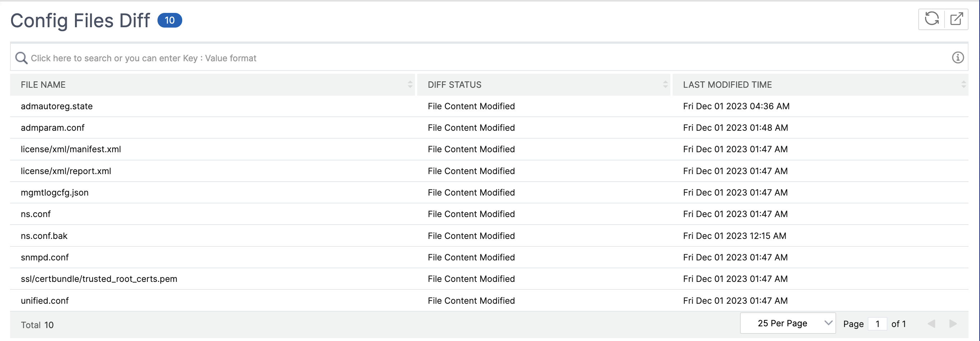
Task: Sort by the FILE NAME column
Action: tap(410, 85)
